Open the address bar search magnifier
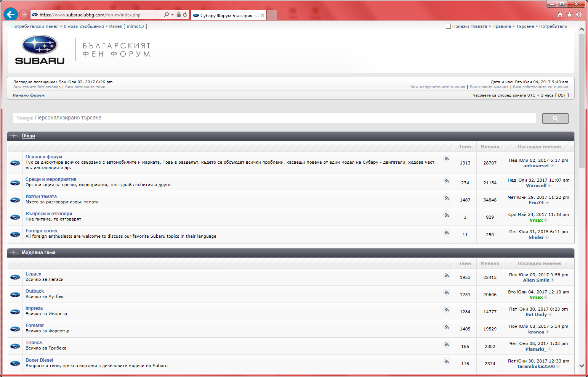 tap(166, 15)
